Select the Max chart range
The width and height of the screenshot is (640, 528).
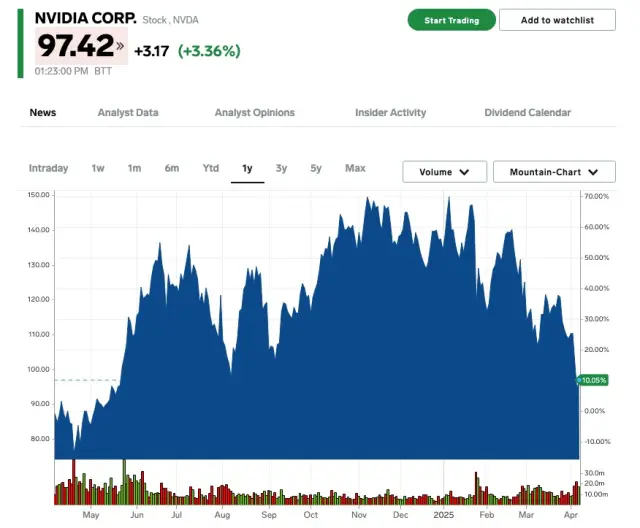click(355, 168)
